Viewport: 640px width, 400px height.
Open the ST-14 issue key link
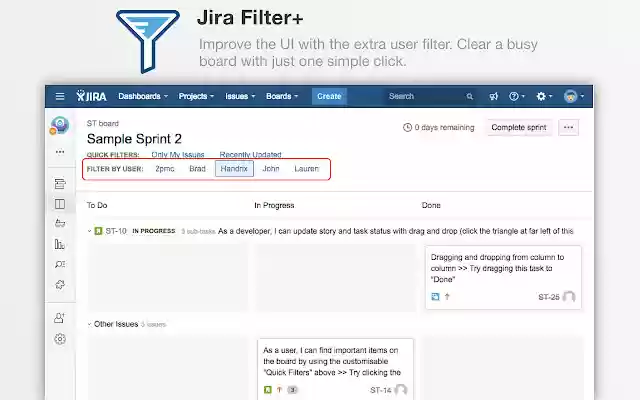pos(380,390)
